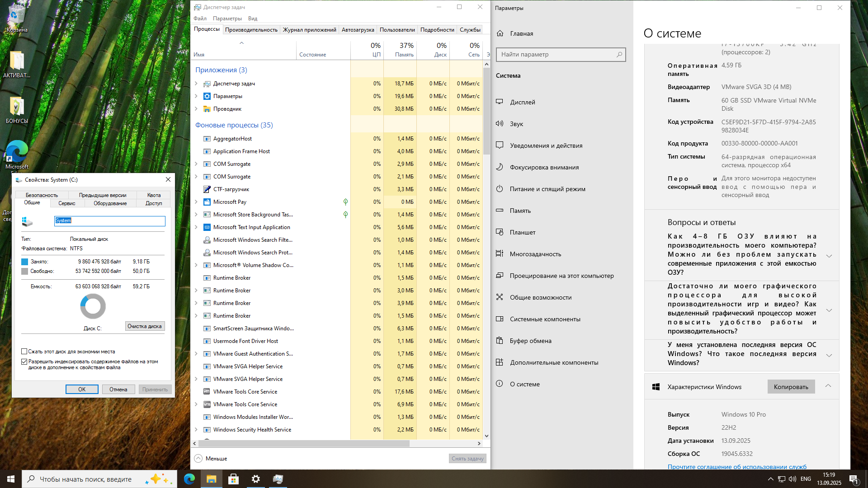This screenshot has width=868, height=488.
Task: Select CTF loader process icon
Action: coord(207,189)
